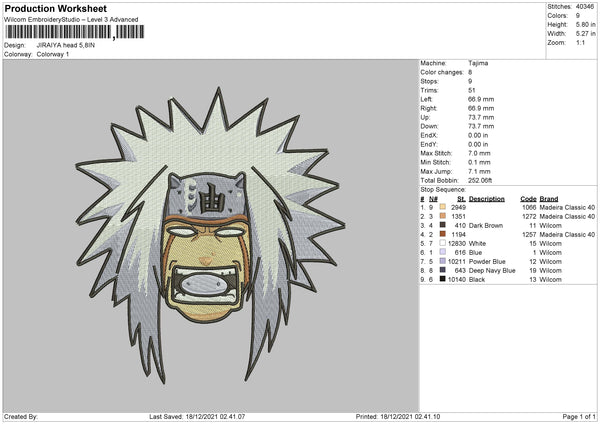Click the 'Production Worksheet' title

coord(55,9)
